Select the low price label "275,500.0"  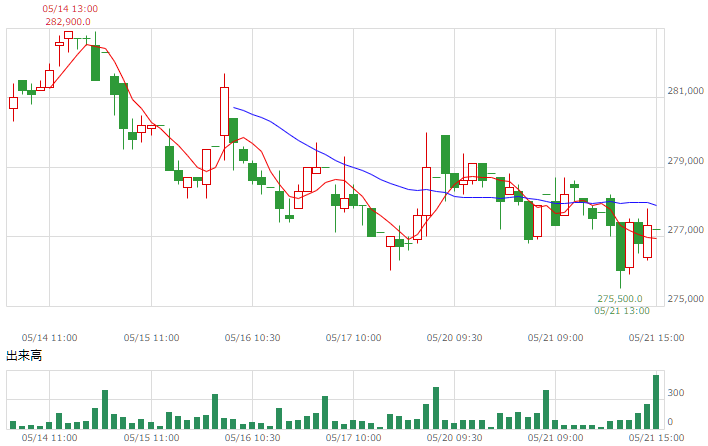point(620,299)
